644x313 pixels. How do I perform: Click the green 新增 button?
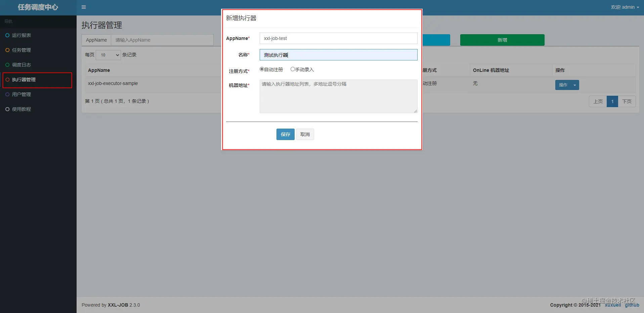point(502,40)
